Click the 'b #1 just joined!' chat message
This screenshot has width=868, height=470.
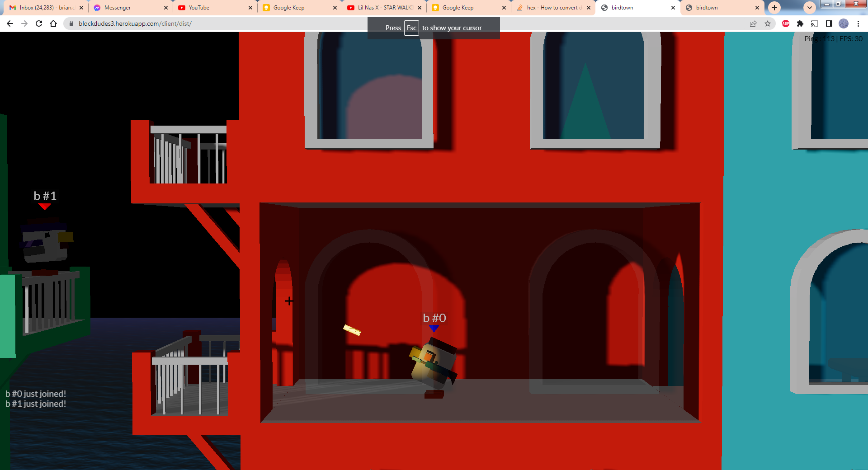36,404
